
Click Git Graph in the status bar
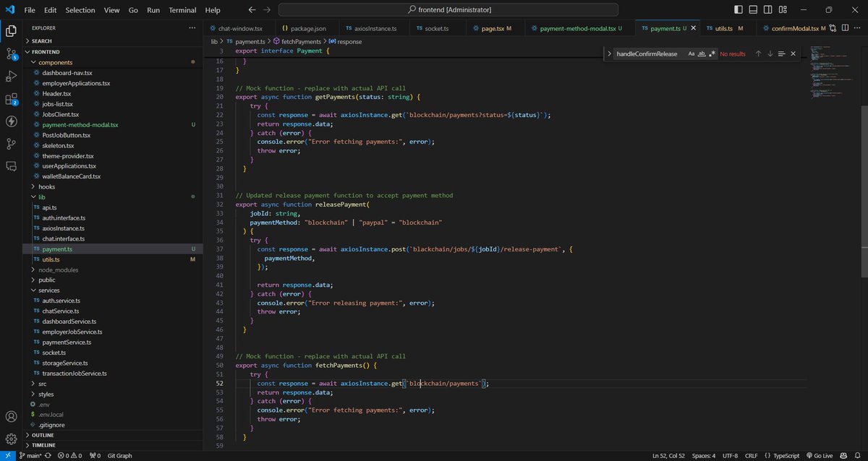point(119,455)
